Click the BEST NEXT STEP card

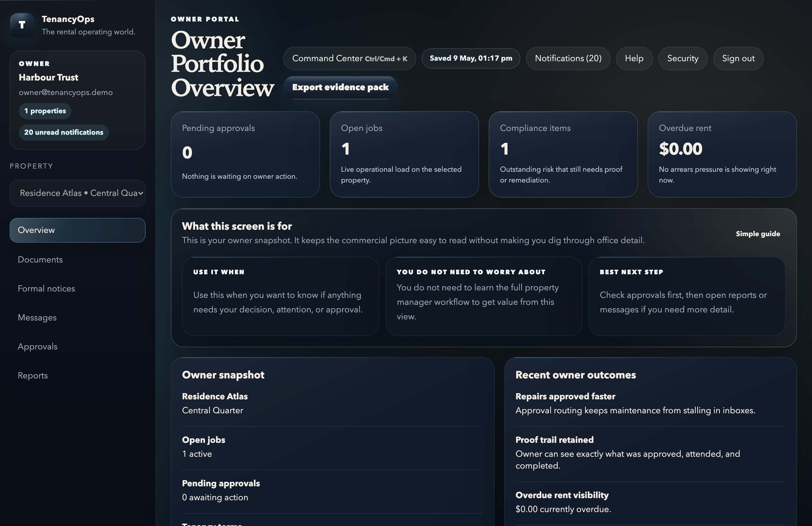687,296
